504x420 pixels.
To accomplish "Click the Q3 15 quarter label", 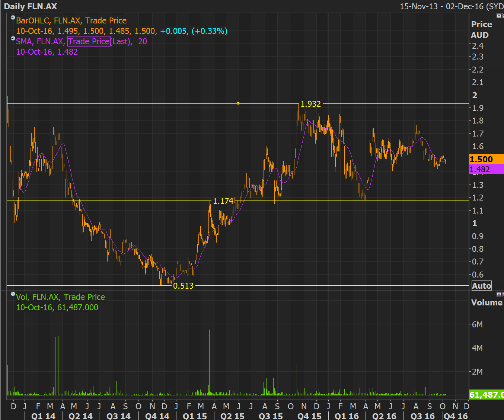I will coord(271,416).
